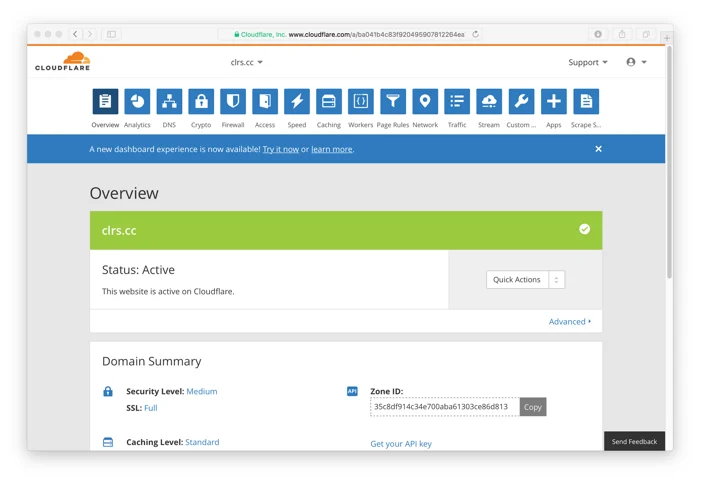
Task: Click the Overview tab label
Action: click(105, 125)
